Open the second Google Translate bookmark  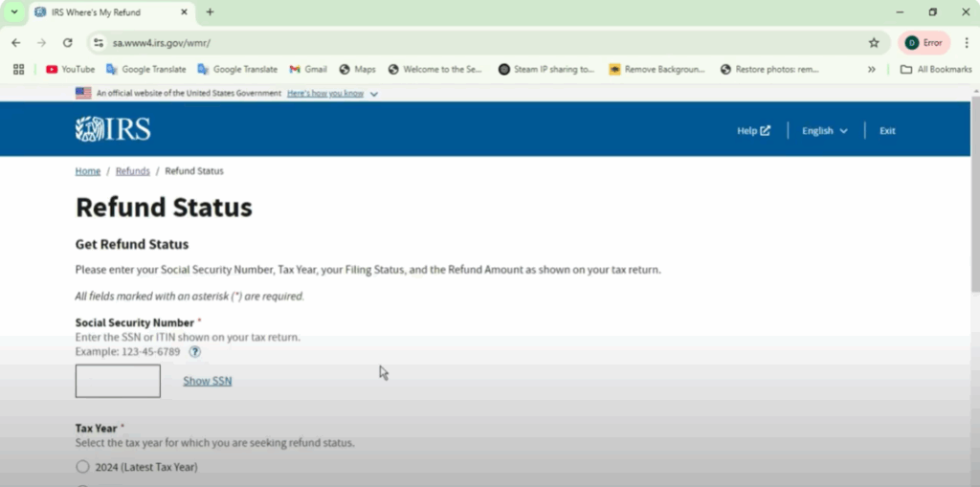(237, 70)
